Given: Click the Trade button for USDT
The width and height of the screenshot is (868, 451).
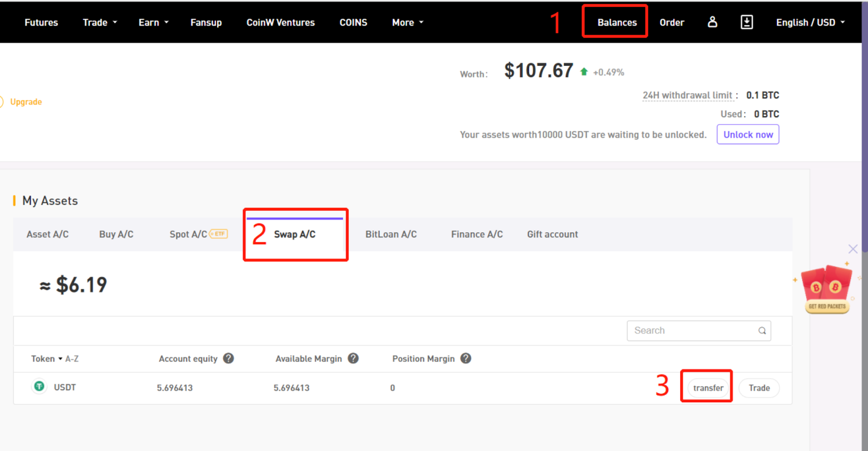Looking at the screenshot, I should (x=759, y=388).
